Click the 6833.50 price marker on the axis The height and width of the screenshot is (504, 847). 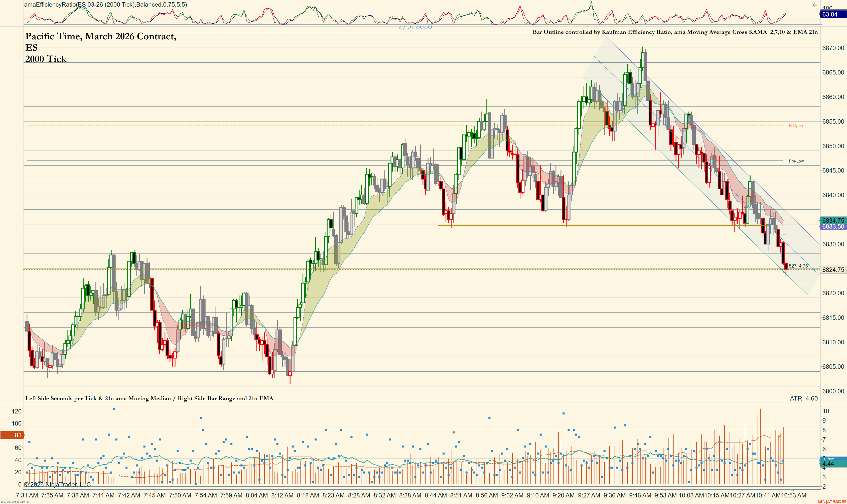tap(833, 227)
